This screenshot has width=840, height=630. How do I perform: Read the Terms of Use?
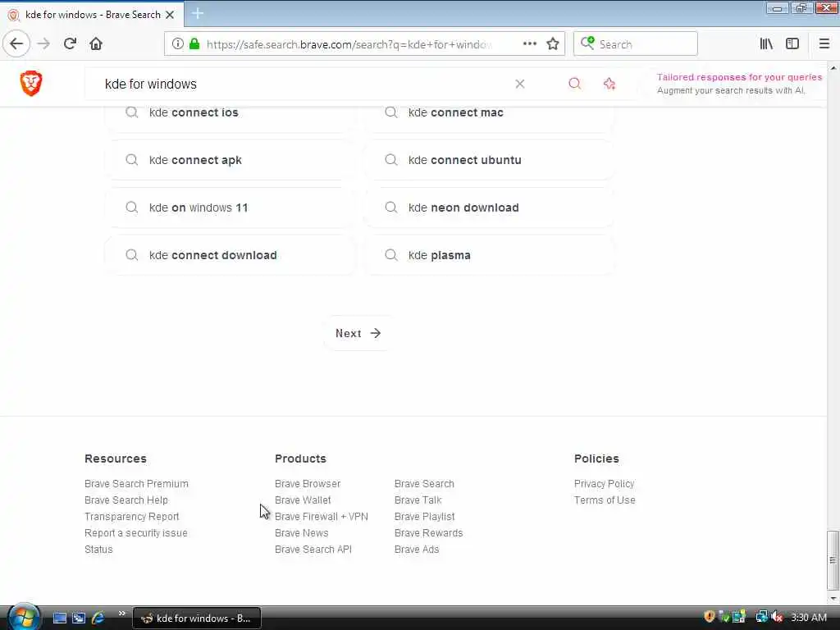point(605,500)
